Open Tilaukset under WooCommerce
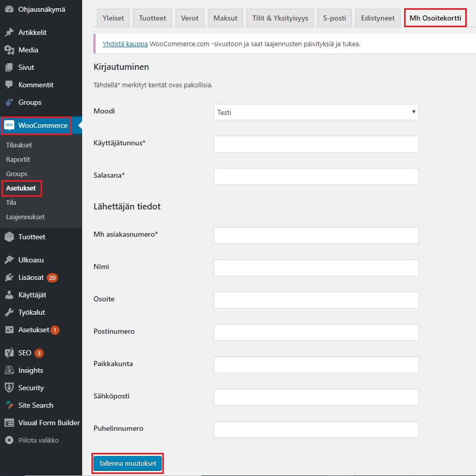This screenshot has height=476, width=476. click(x=19, y=145)
